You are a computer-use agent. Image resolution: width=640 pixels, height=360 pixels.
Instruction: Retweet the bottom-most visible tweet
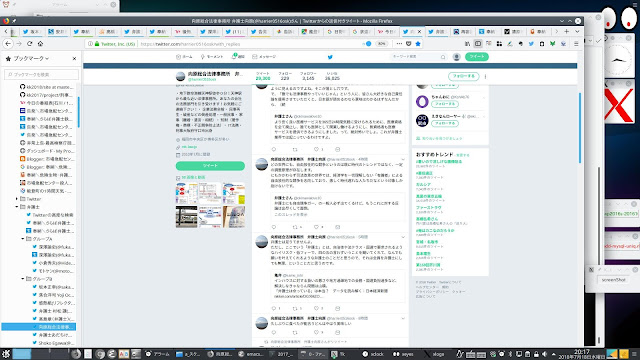pos(295,333)
